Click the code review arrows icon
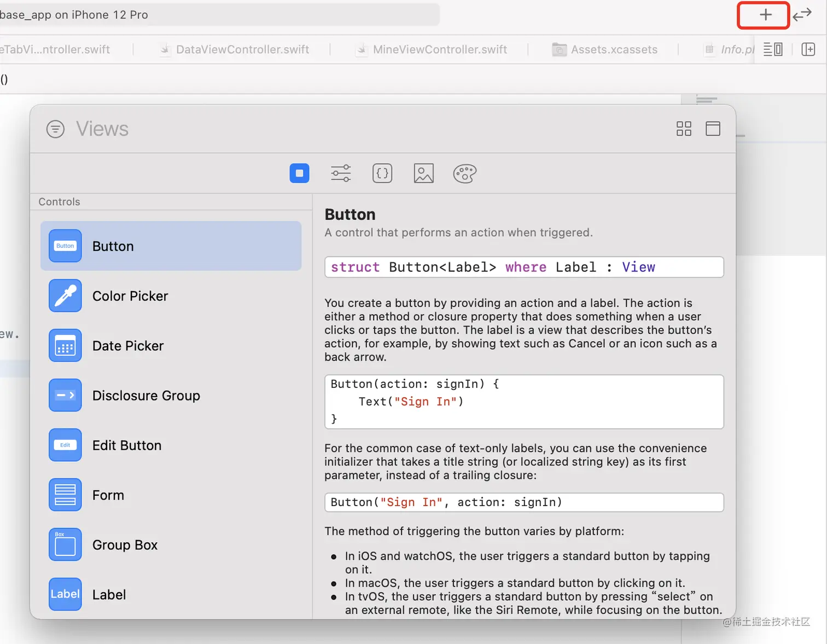This screenshot has height=644, width=827. click(x=802, y=15)
